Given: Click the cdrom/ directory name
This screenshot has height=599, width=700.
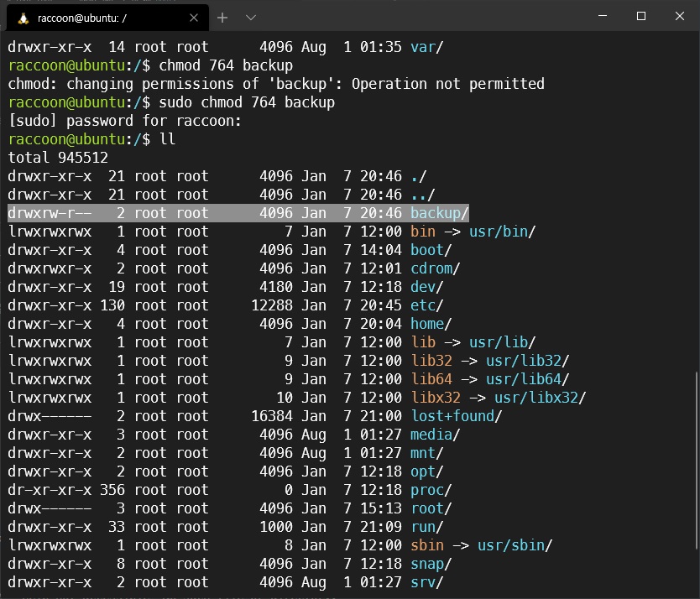Looking at the screenshot, I should click(x=436, y=268).
